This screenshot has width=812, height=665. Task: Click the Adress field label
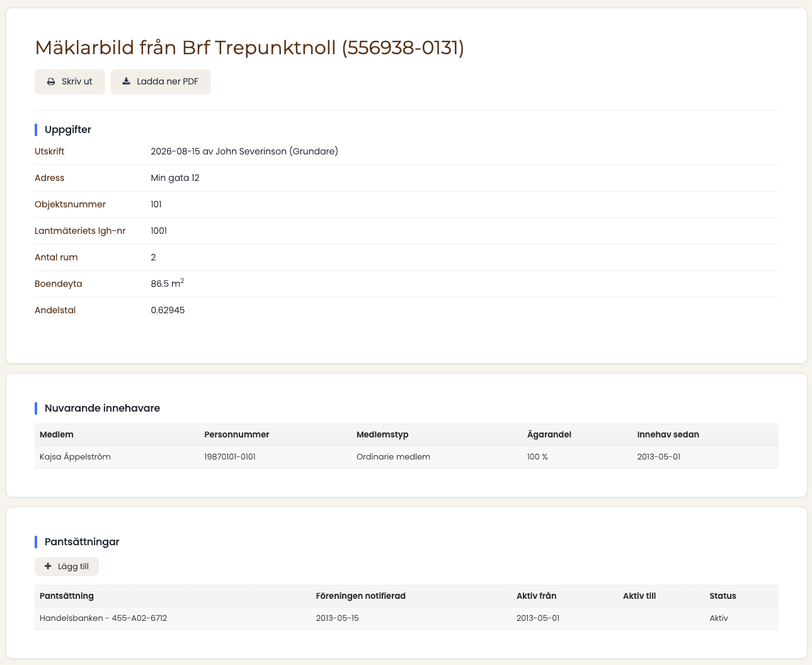[50, 178]
